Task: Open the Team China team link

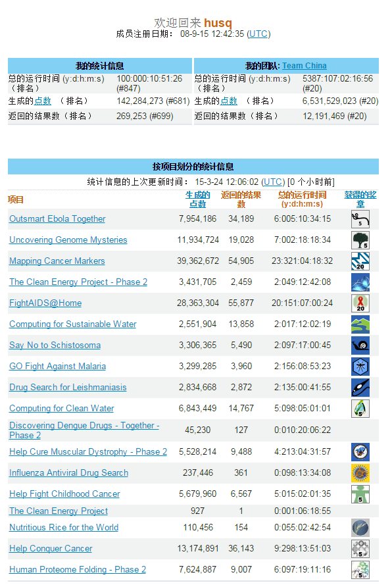Action: [304, 66]
